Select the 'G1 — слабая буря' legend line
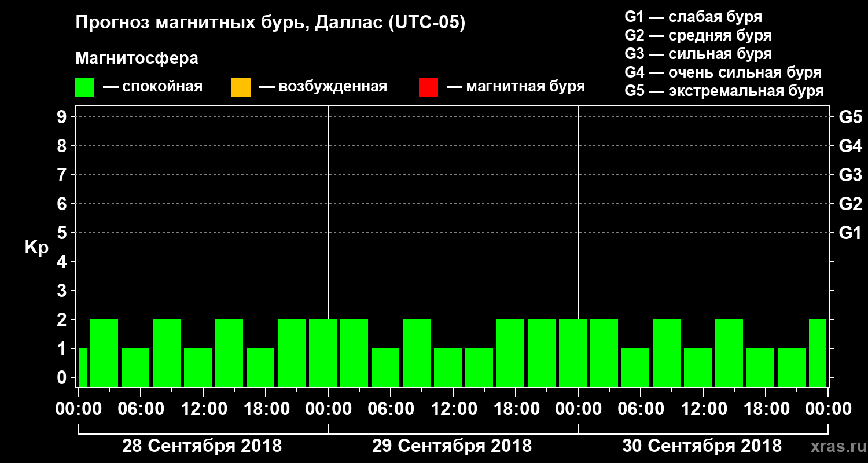 [693, 17]
